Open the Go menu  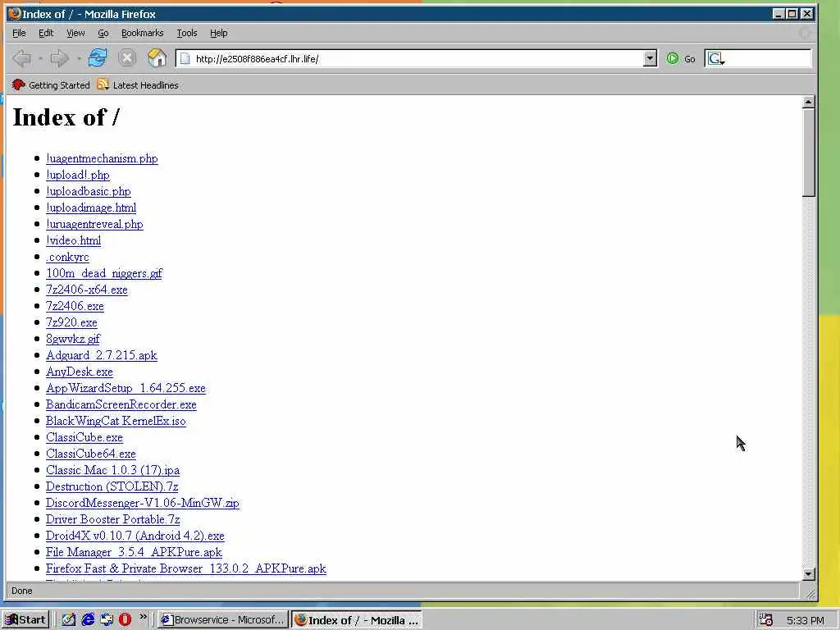(103, 33)
